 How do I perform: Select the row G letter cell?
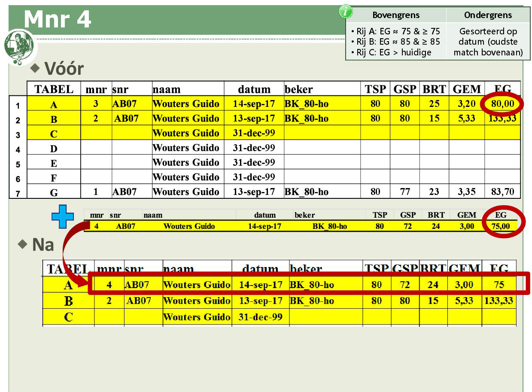click(54, 193)
